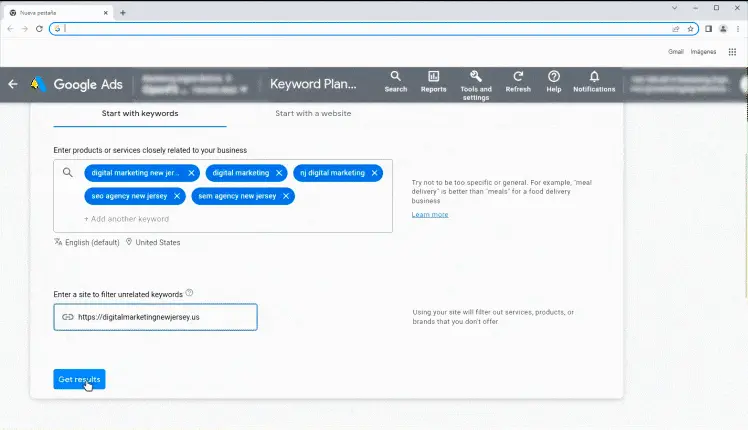Open the blurred account selector dropdown

coord(195,84)
